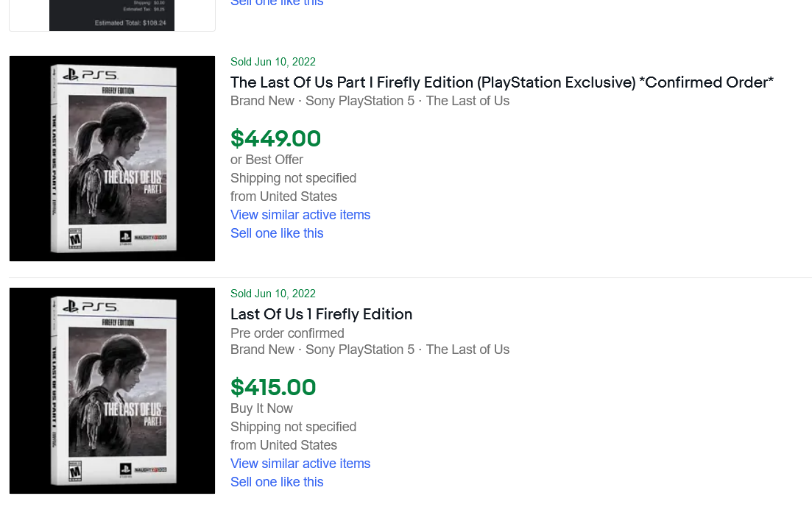
Task: Open the $415 listing's box art thumbnail
Action: click(112, 390)
